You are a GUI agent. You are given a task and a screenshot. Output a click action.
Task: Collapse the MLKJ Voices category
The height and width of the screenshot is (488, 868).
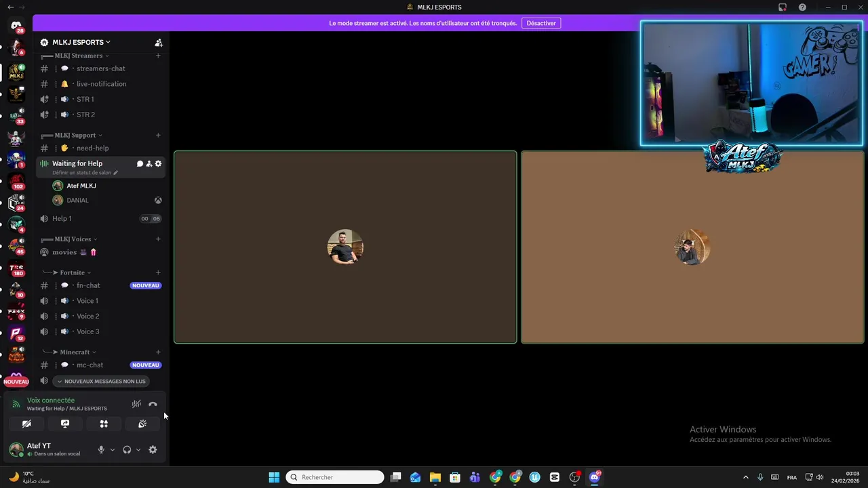(73, 239)
